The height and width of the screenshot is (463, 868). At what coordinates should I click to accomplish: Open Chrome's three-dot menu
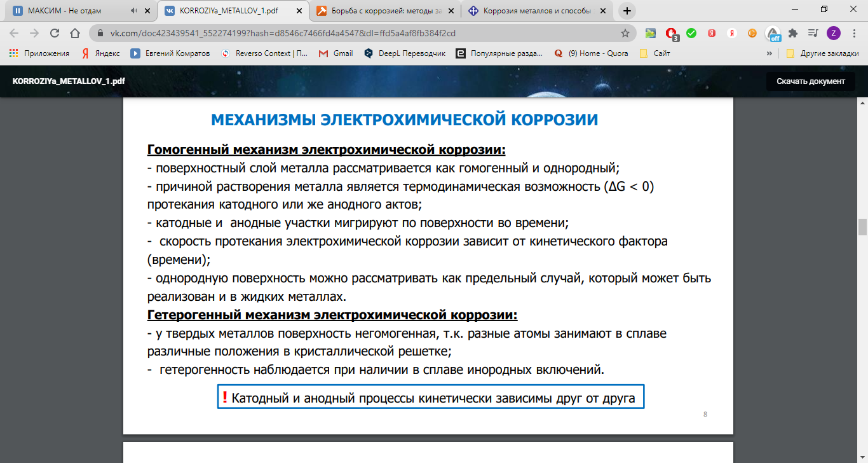tap(854, 33)
